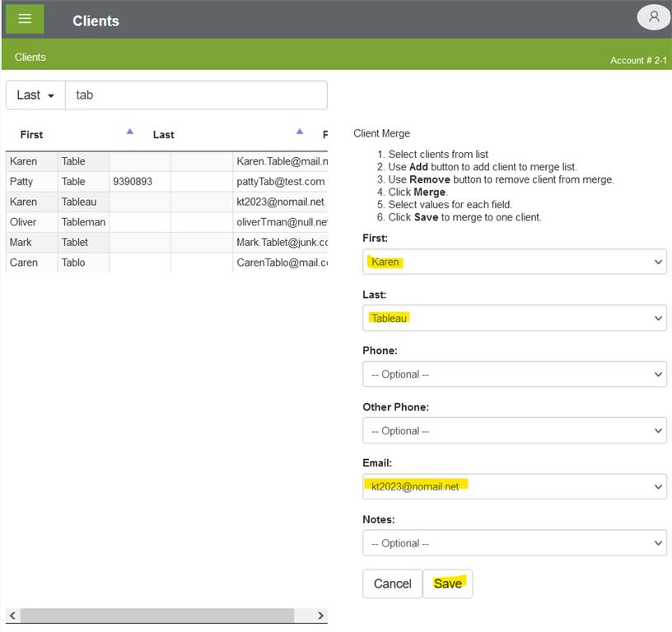Click the Tableman last name cell

coord(83,222)
